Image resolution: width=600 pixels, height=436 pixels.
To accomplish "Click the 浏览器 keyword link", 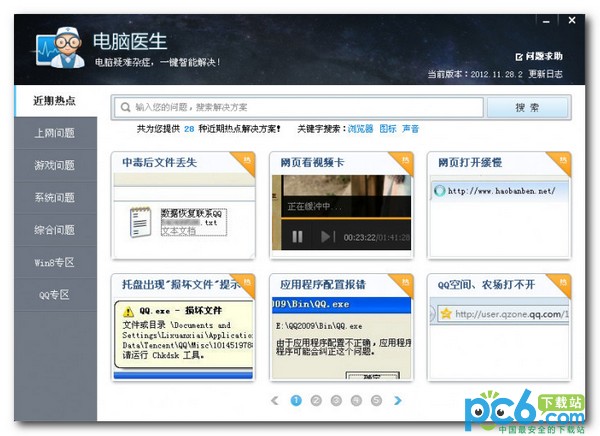I will 359,129.
